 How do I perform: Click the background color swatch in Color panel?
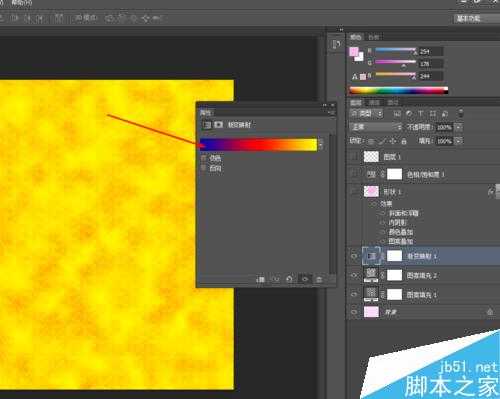[360, 58]
